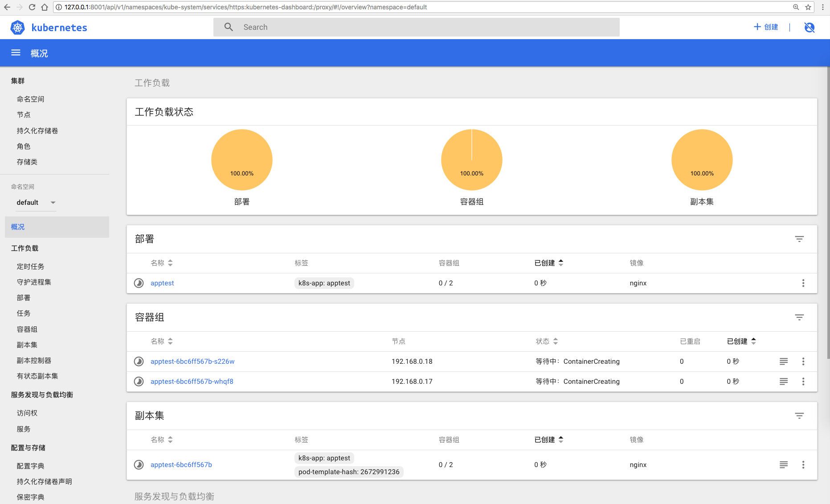
Task: Open filter for 副本集 card
Action: [x=799, y=416]
